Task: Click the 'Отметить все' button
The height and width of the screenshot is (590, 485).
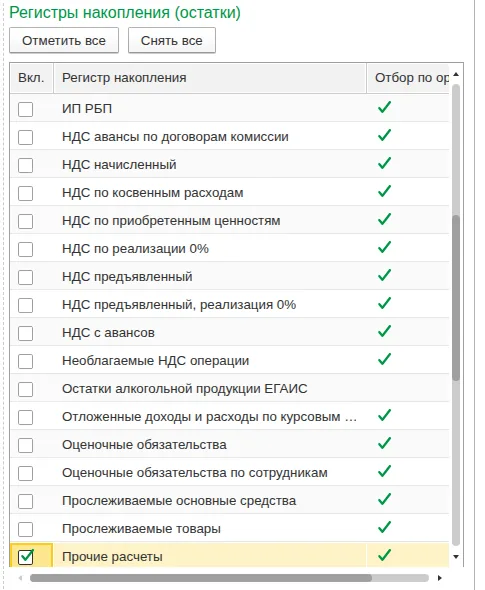Action: point(64,40)
